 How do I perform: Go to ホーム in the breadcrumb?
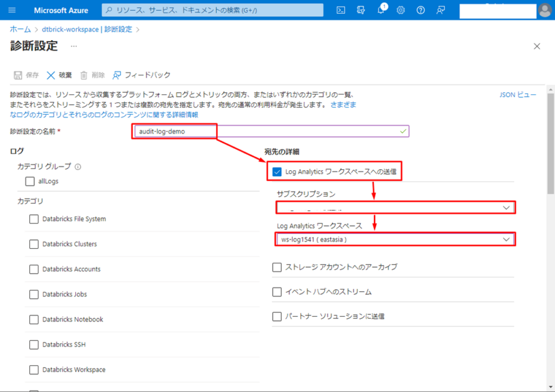[20, 29]
